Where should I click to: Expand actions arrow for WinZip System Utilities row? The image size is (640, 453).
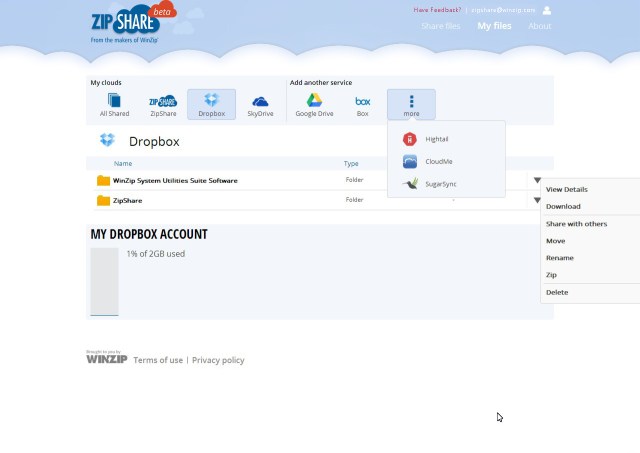tap(537, 180)
